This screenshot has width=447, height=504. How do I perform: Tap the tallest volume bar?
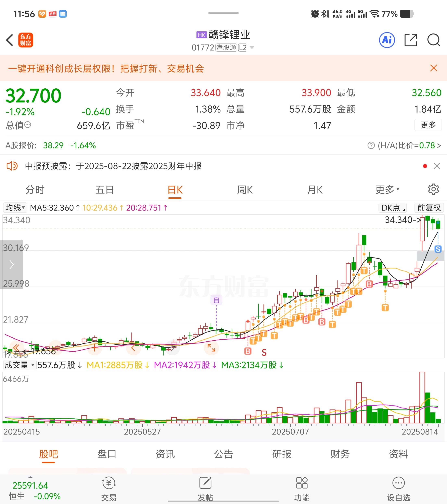pos(422,398)
